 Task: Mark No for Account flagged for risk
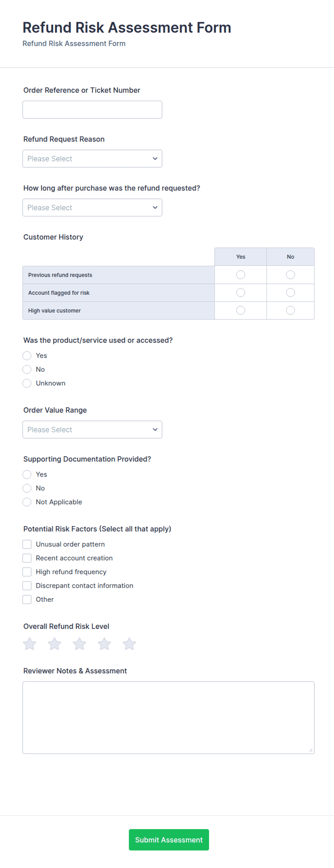(x=291, y=293)
